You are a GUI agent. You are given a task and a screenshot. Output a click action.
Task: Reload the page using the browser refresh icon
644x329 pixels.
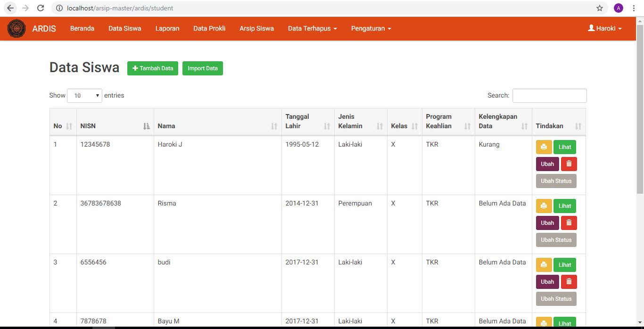[41, 8]
